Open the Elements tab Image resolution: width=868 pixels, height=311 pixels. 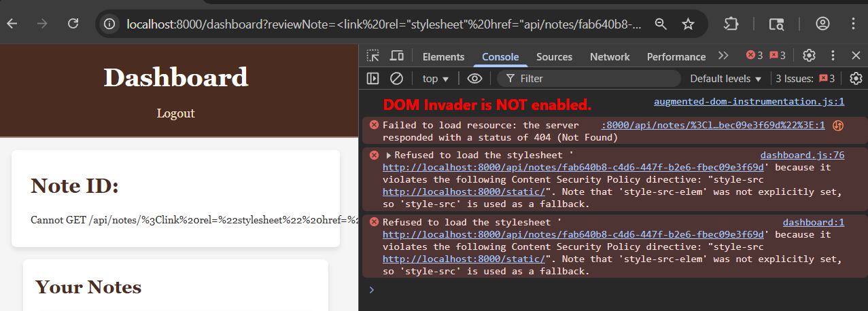pyautogui.click(x=443, y=57)
